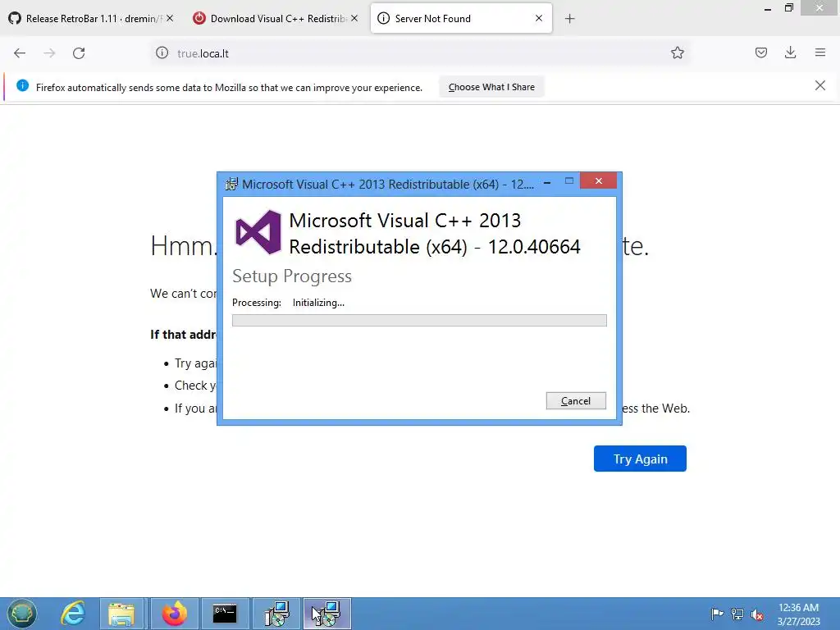Close the Server Not Found tab

(x=539, y=18)
